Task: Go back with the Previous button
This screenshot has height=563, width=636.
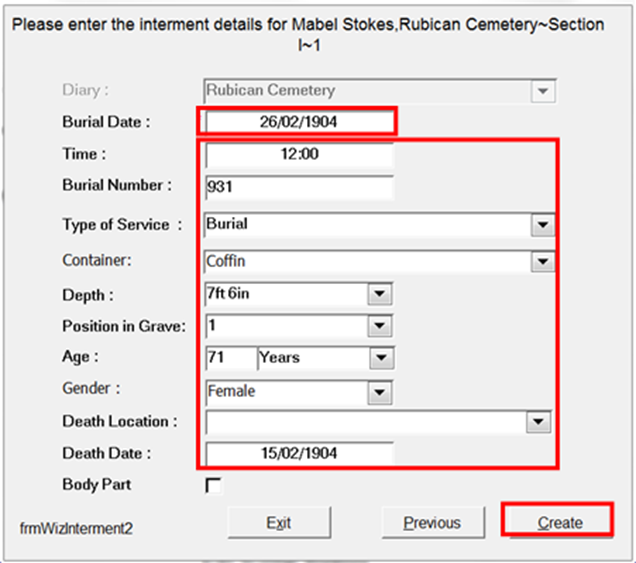Action: [432, 522]
